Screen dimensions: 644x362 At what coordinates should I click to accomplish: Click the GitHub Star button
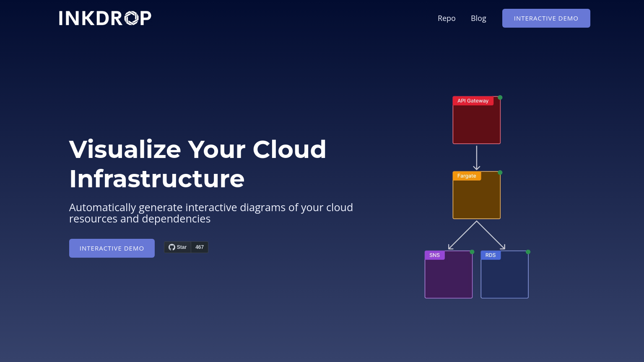178,247
